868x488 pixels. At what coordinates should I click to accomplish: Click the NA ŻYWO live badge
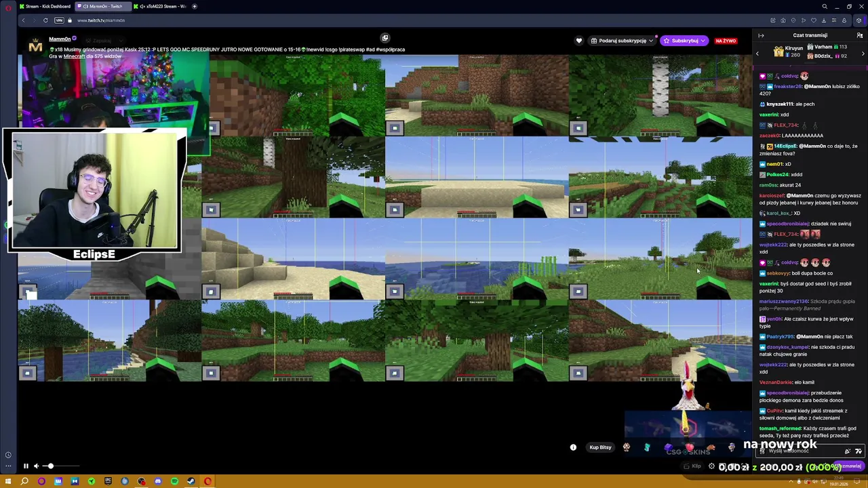pos(726,41)
